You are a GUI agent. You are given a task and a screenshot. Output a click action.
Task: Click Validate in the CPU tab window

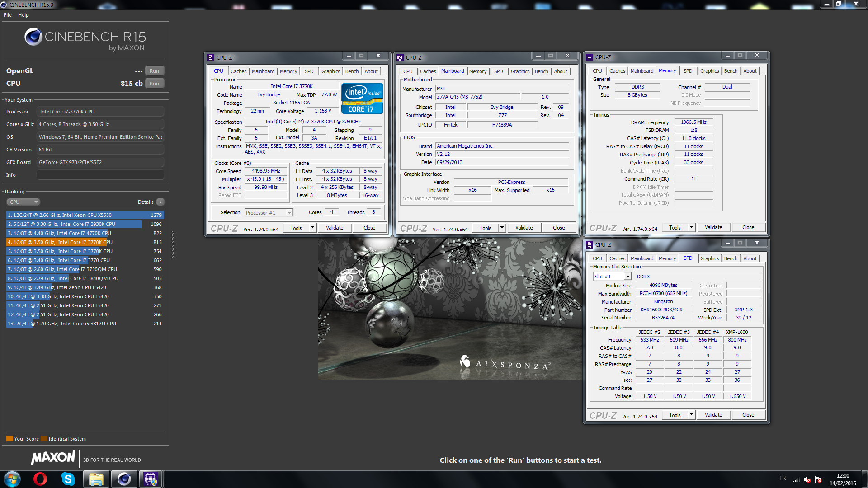point(335,228)
